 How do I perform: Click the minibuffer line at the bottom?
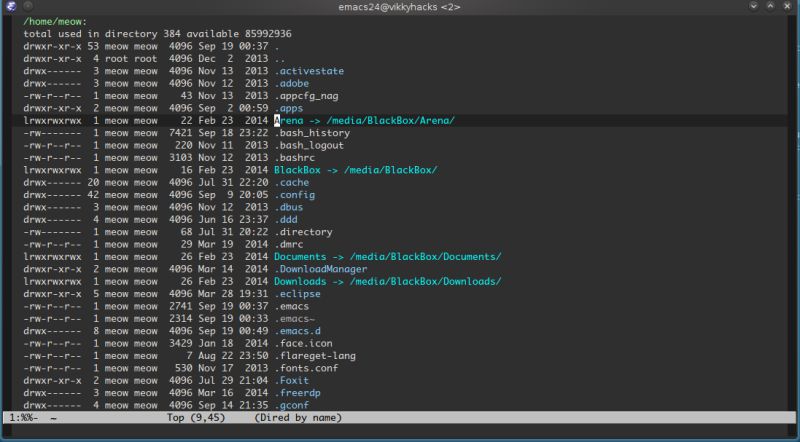(400, 430)
